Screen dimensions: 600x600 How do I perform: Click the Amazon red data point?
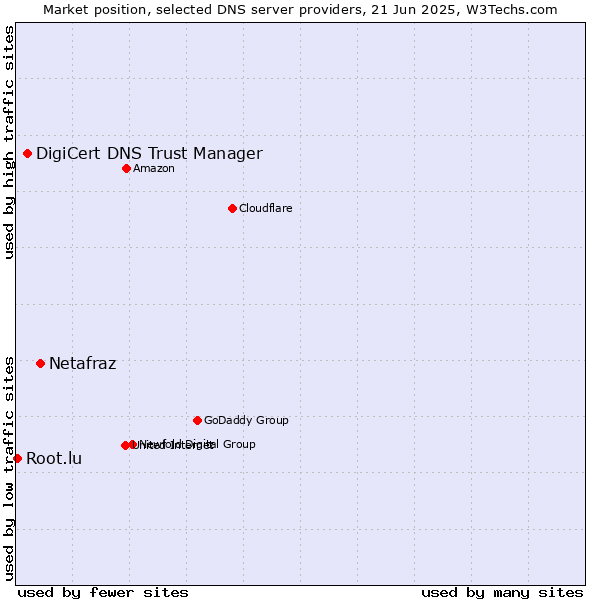coord(127,168)
